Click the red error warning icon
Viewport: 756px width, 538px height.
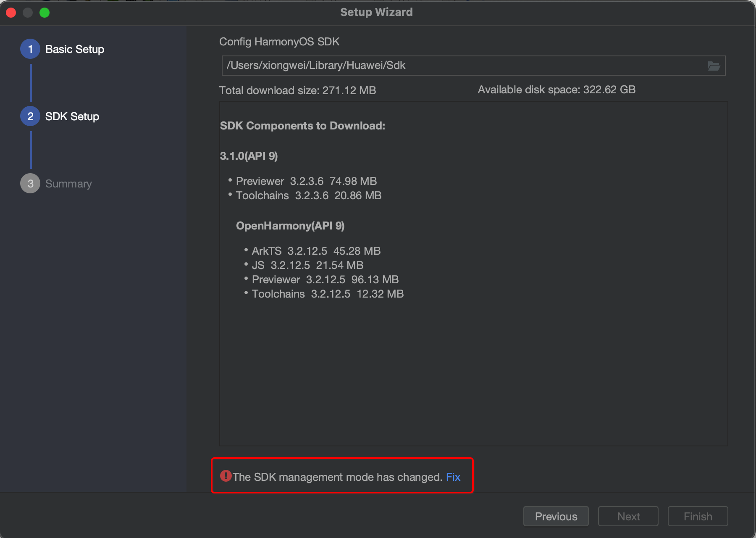point(226,476)
